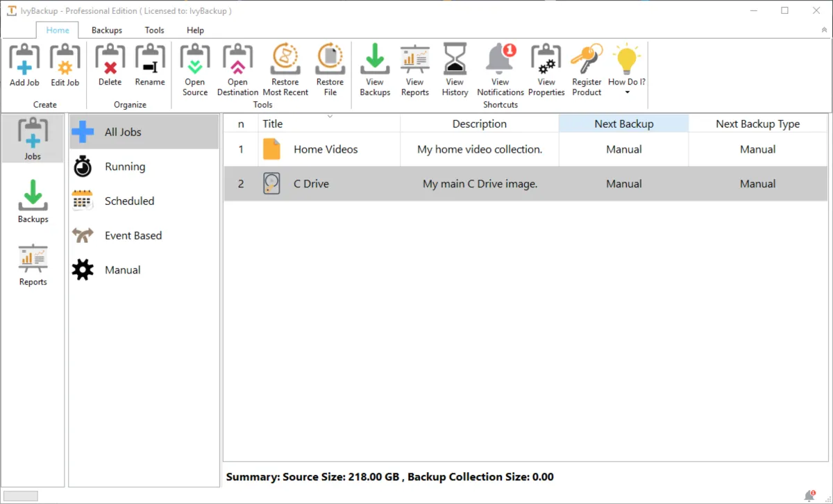This screenshot has width=833, height=504.
Task: Choose Restore Most Recent
Action: [x=285, y=70]
